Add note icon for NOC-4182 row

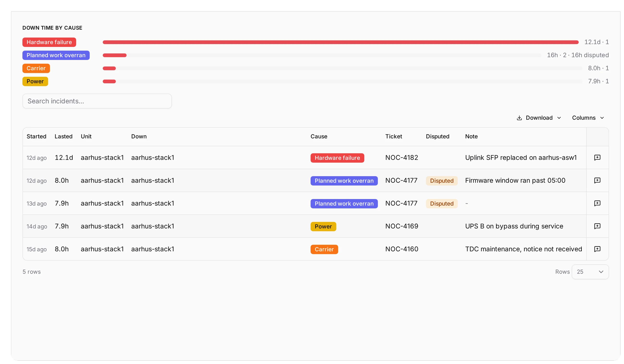pyautogui.click(x=597, y=158)
